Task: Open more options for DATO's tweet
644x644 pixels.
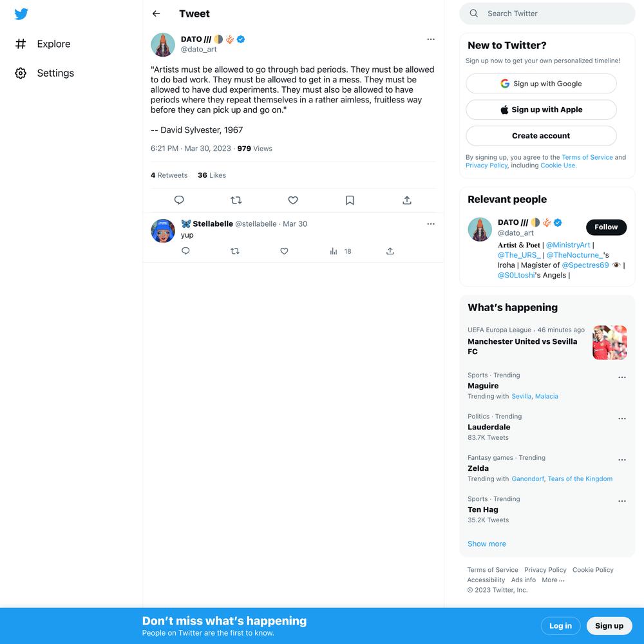Action: coord(430,39)
